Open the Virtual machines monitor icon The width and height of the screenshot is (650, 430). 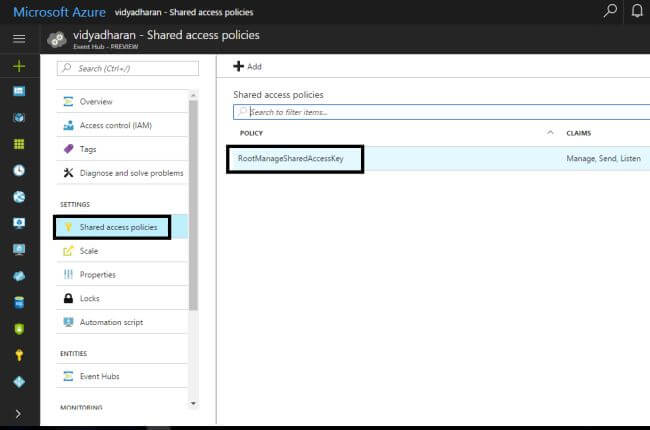click(19, 250)
